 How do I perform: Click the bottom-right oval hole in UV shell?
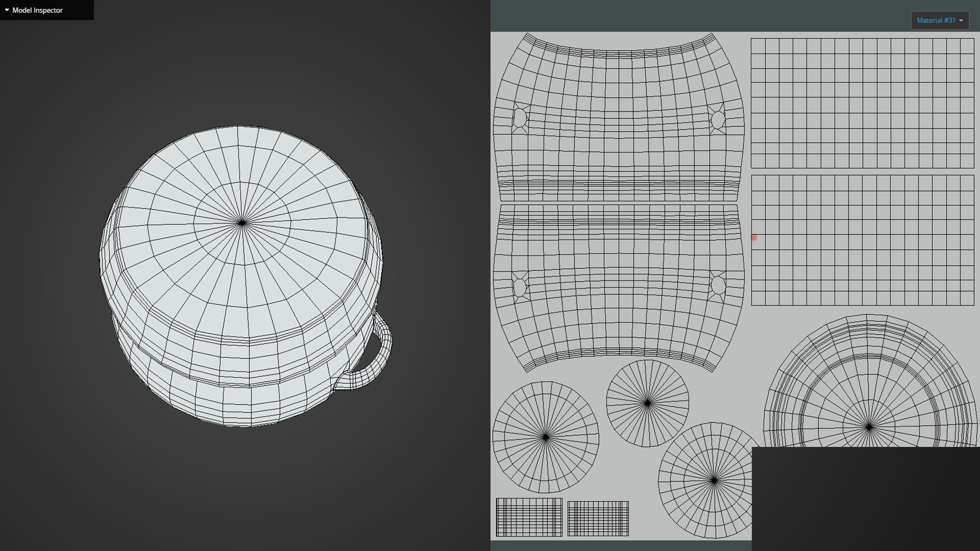[x=718, y=285]
